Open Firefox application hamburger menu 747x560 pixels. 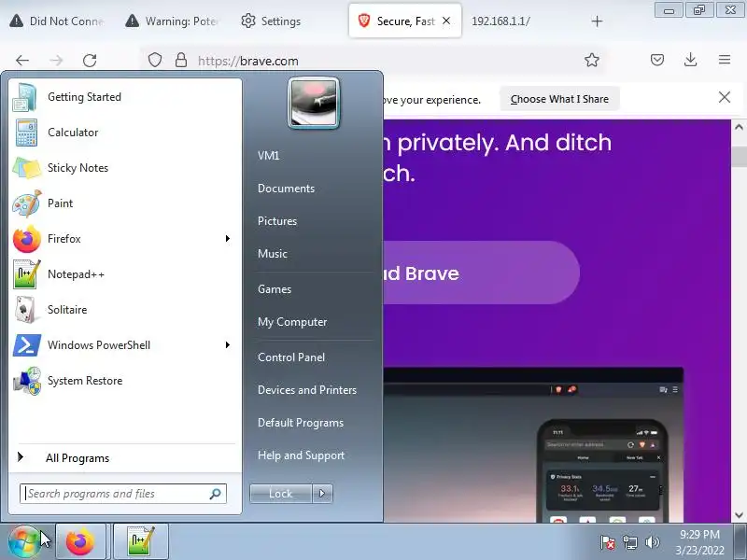click(x=725, y=60)
